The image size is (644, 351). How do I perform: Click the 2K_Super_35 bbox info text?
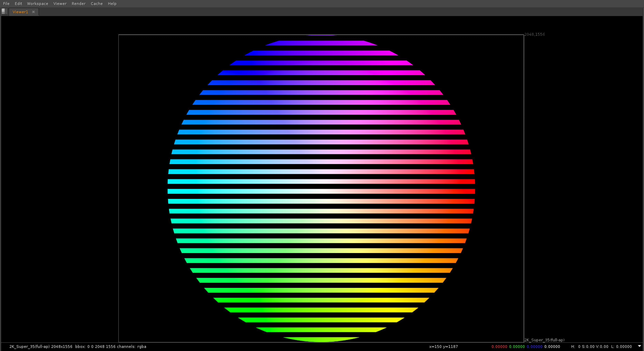click(77, 347)
